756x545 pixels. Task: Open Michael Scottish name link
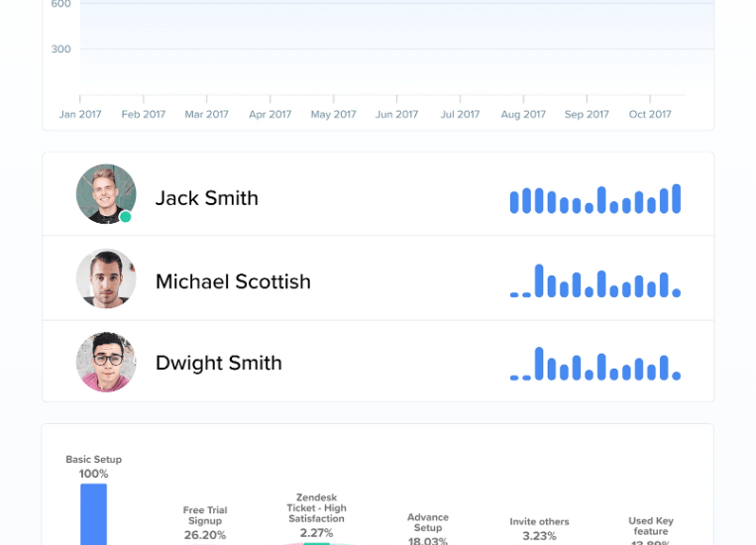233,281
